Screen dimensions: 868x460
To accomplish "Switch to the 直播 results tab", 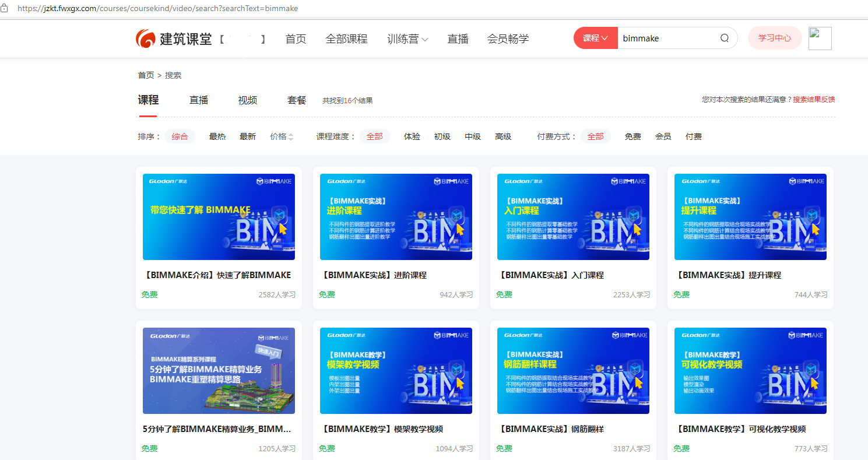I will (x=199, y=100).
